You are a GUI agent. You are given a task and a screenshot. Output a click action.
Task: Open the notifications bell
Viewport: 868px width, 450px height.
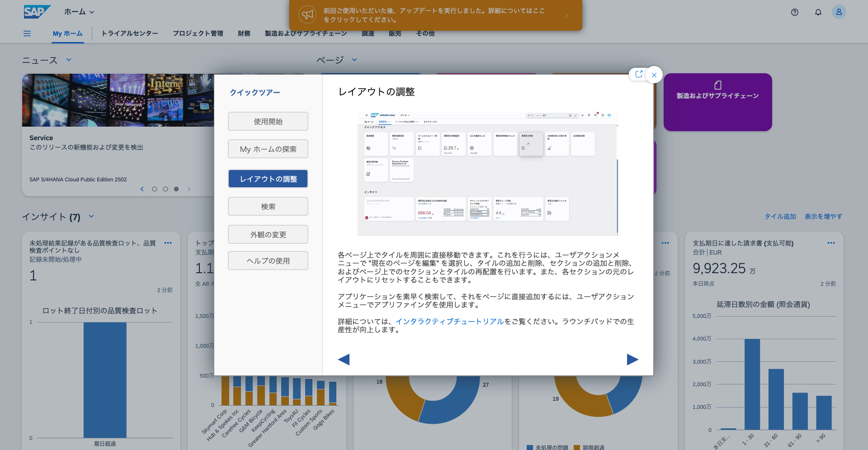pyautogui.click(x=818, y=12)
